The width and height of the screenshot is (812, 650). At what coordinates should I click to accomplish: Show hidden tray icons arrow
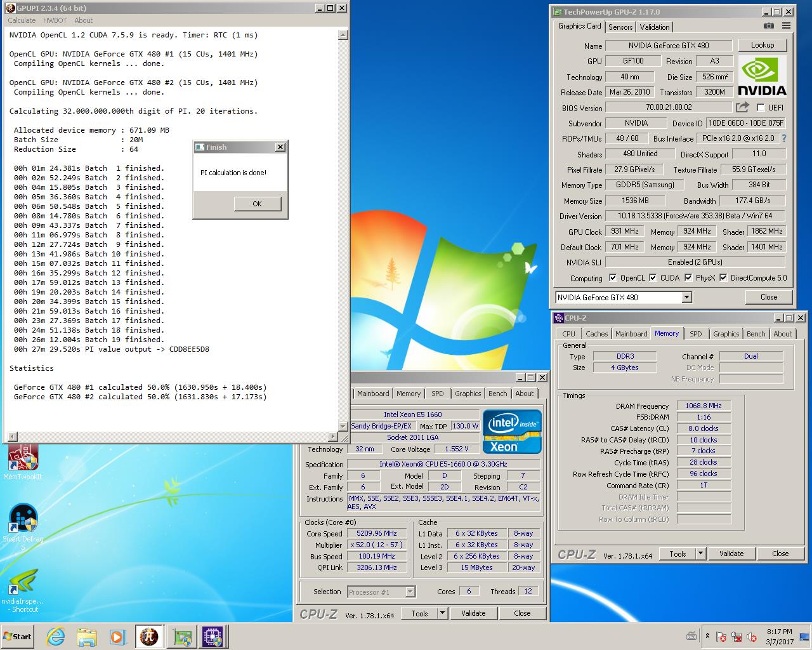tap(707, 635)
